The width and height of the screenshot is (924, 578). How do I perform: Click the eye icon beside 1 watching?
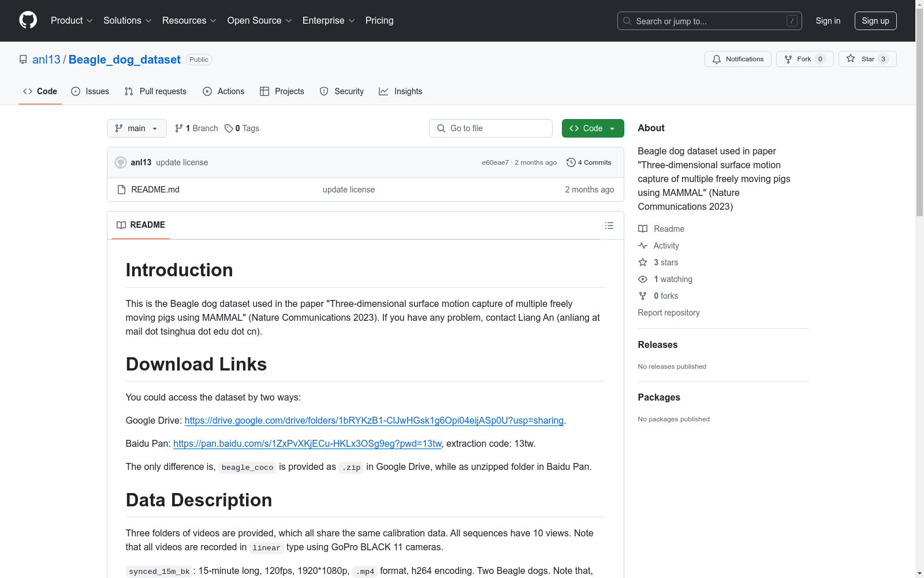643,279
